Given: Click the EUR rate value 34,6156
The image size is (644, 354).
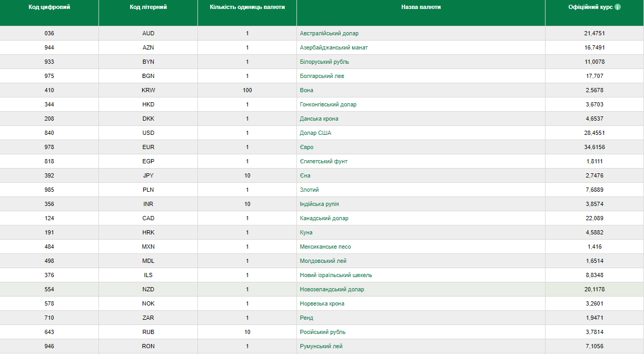Looking at the screenshot, I should point(594,147).
